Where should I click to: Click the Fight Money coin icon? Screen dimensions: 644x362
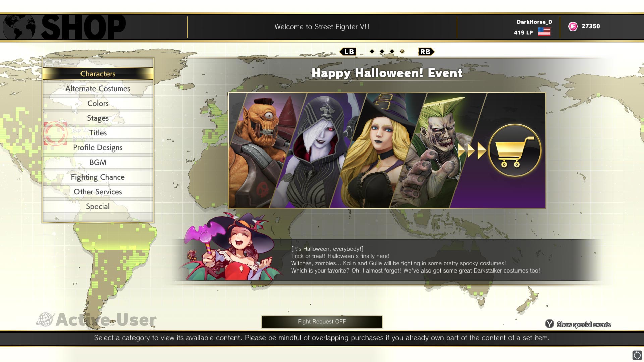[x=573, y=26]
